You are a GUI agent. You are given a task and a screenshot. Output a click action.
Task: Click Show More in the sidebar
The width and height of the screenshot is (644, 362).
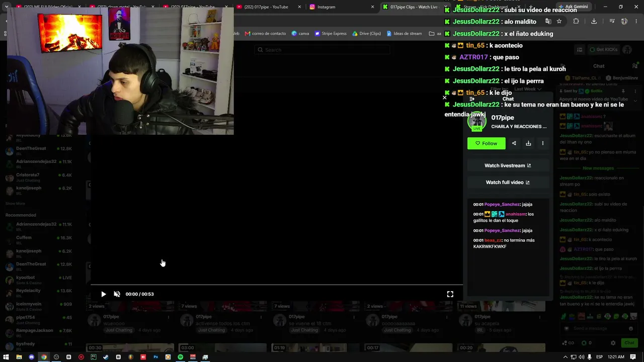tap(15, 204)
